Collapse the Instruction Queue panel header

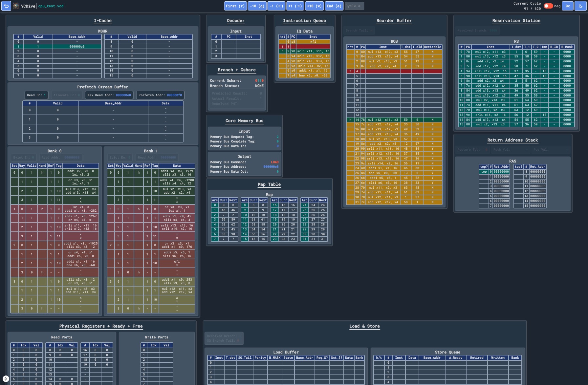(304, 21)
